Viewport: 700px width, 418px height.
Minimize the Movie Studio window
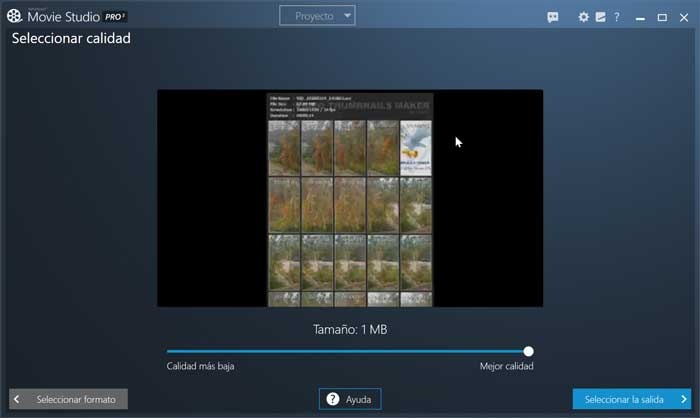tap(640, 17)
